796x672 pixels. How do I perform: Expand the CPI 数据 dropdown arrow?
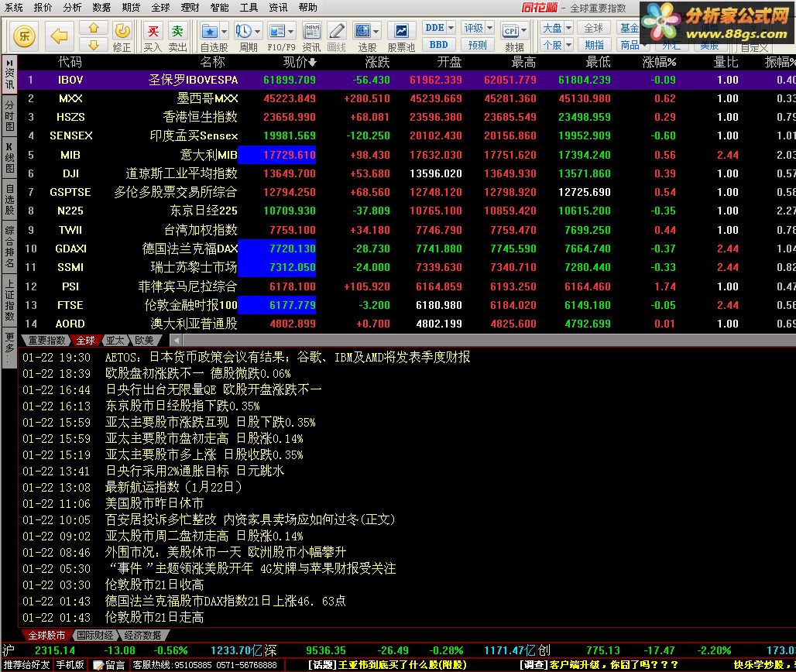point(524,31)
